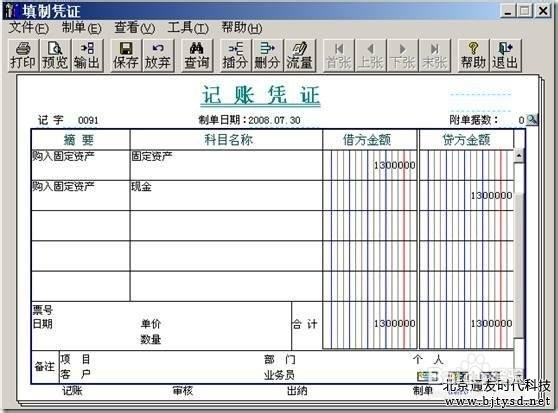
Task: Open the 文件(F) menu
Action: pos(28,27)
